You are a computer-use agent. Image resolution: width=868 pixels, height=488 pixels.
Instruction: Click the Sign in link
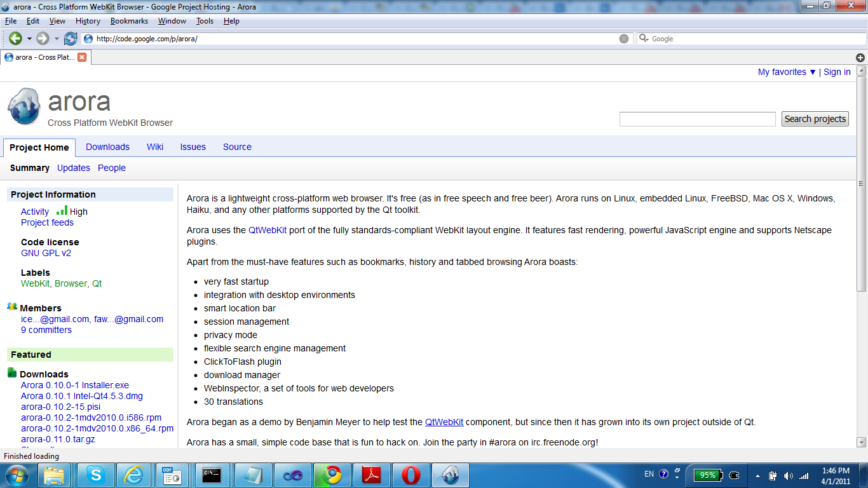tap(837, 72)
